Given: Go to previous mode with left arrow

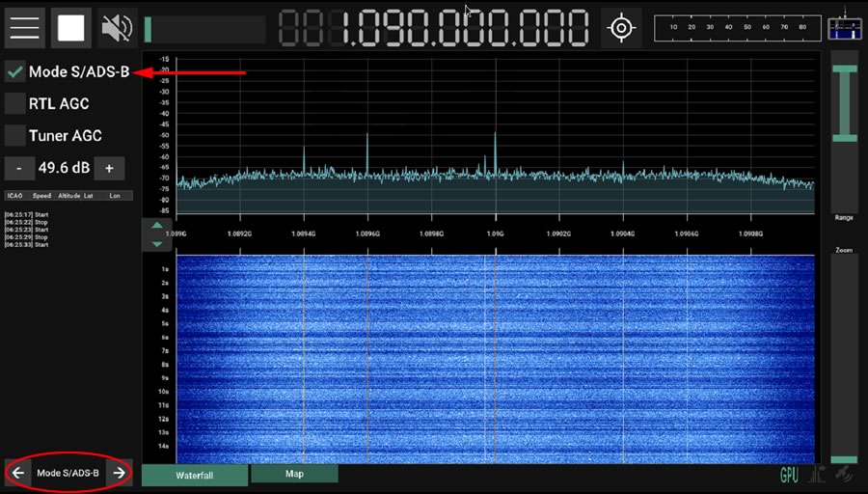Looking at the screenshot, I should (x=18, y=473).
